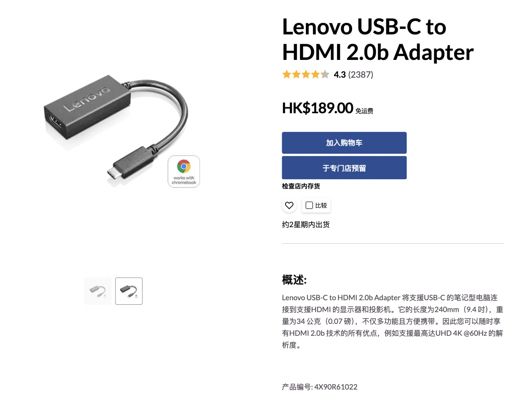Click the 于专门店预留 reserve in store button

tap(344, 168)
